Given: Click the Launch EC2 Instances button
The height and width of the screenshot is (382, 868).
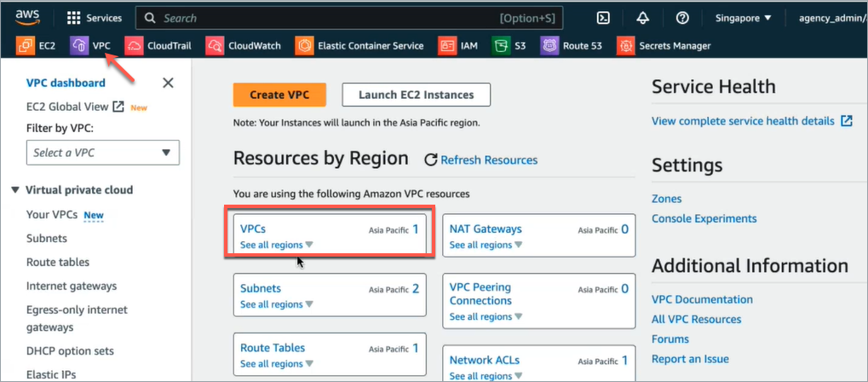Looking at the screenshot, I should (x=416, y=95).
